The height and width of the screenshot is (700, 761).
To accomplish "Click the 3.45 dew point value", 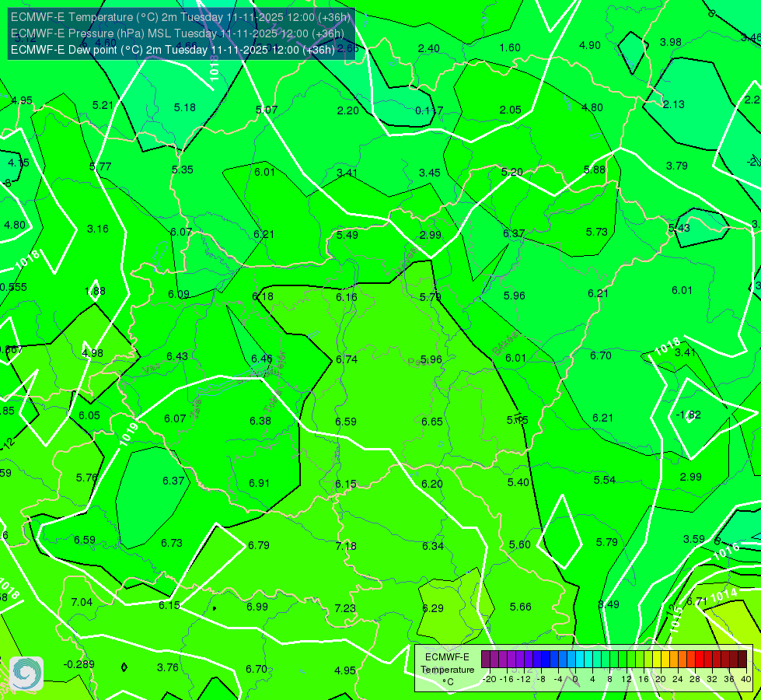I will [x=430, y=173].
